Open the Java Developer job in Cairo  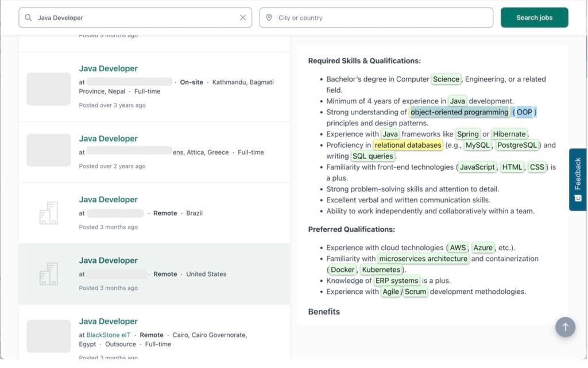tap(108, 321)
